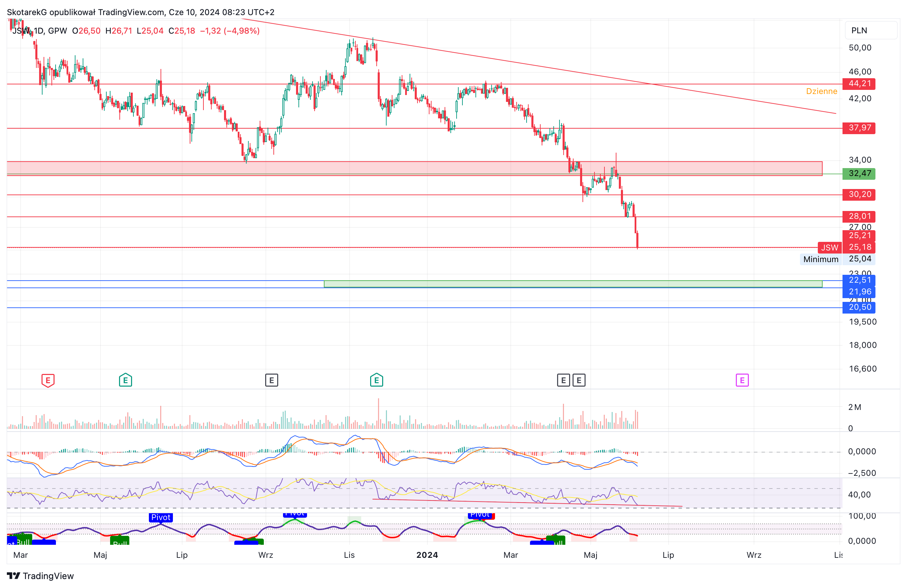Click the magenta future earnings E marker

742,380
